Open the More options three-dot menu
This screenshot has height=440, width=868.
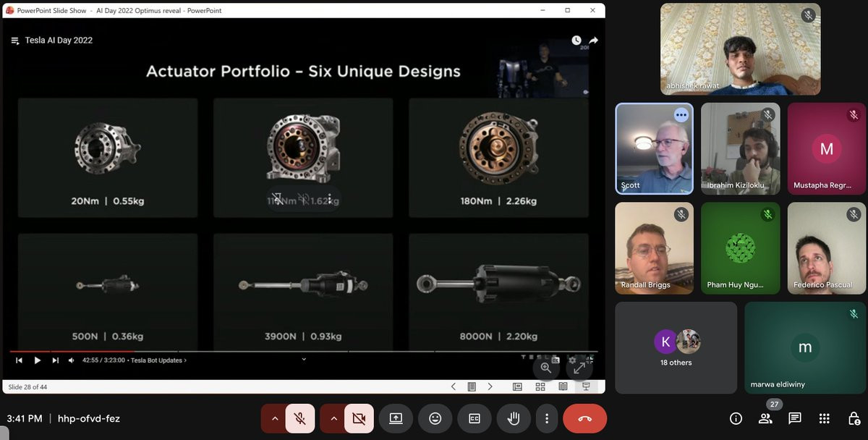point(548,418)
